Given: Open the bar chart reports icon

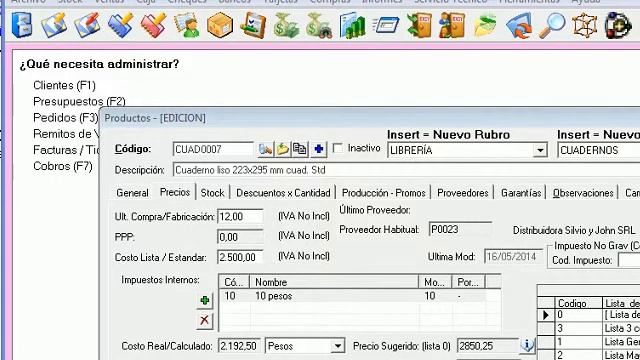Looking at the screenshot, I should [352, 25].
